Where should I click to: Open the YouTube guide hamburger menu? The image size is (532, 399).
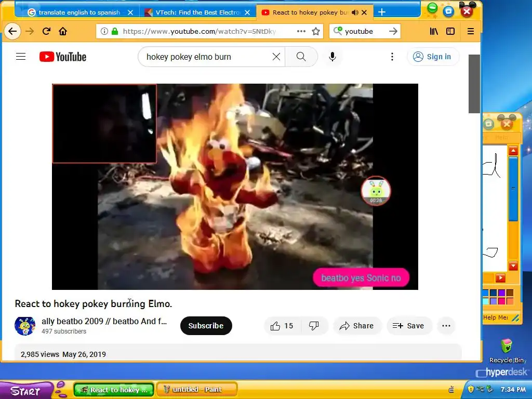coord(21,56)
